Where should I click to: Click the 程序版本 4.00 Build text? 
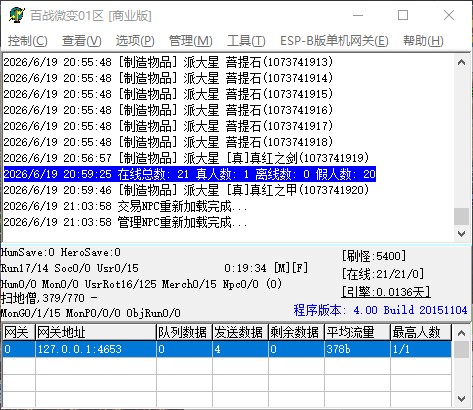pos(380,310)
